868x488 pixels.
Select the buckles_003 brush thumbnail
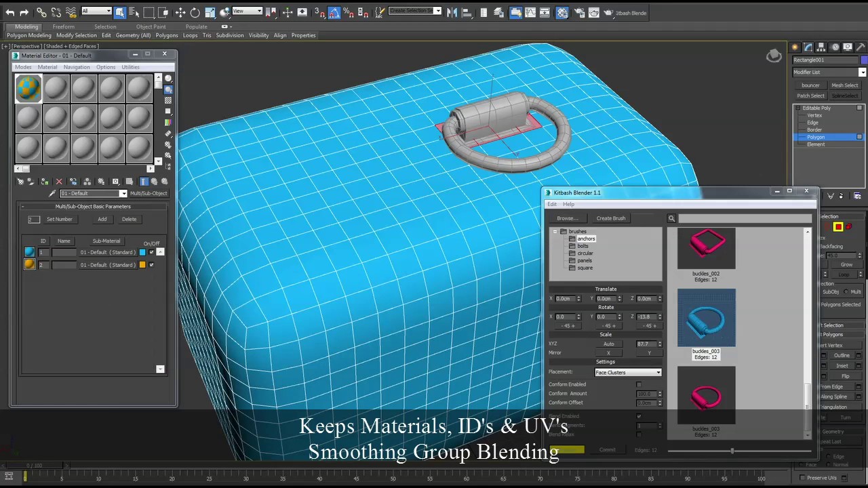[706, 318]
